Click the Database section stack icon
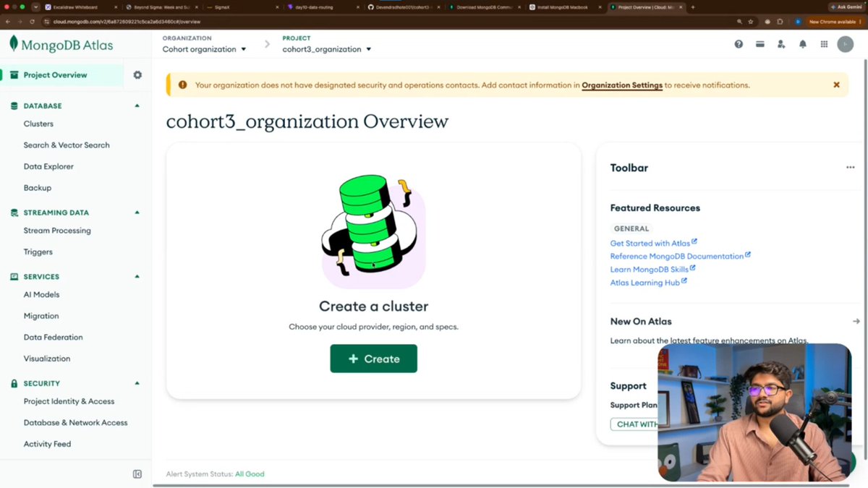Screen dimensions: 868x488 coord(14,106)
